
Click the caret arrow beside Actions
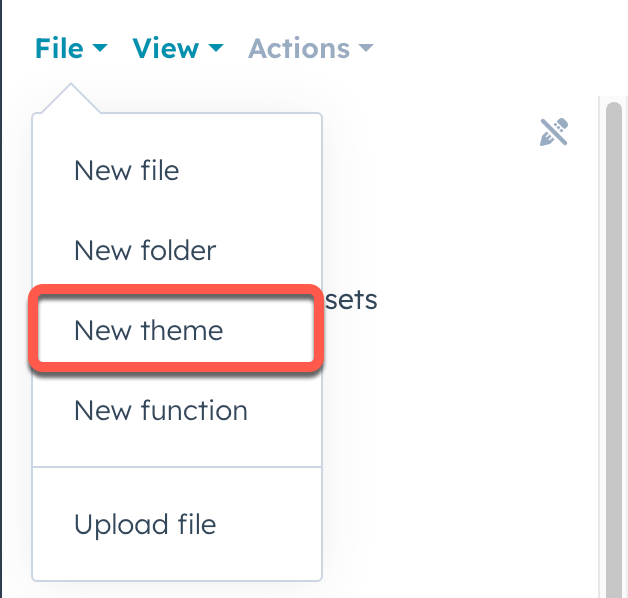click(x=365, y=49)
